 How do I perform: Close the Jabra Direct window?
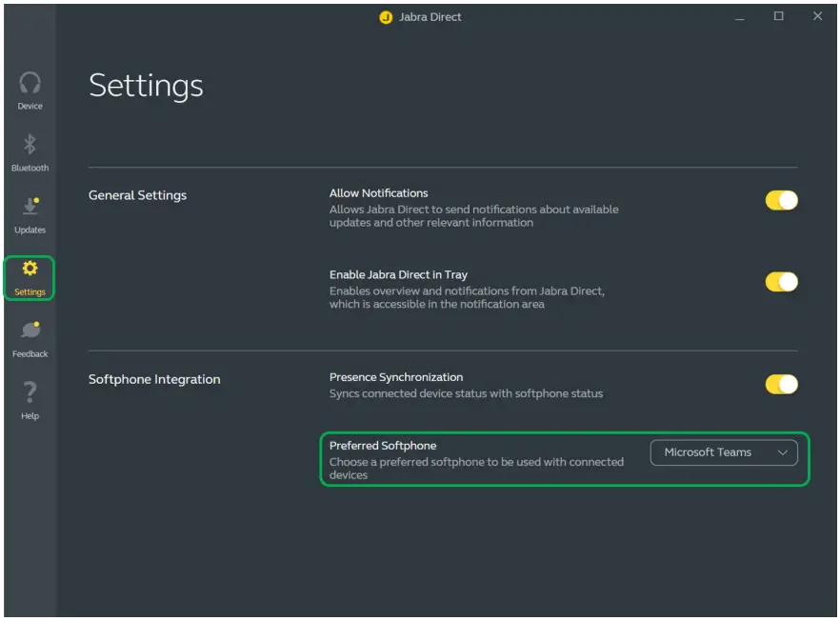click(817, 16)
